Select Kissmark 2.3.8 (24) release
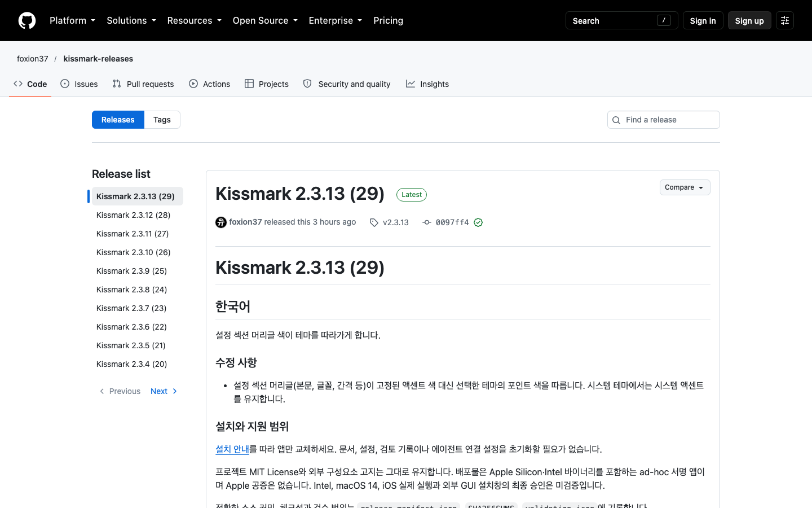This screenshot has height=508, width=812. coord(138,290)
